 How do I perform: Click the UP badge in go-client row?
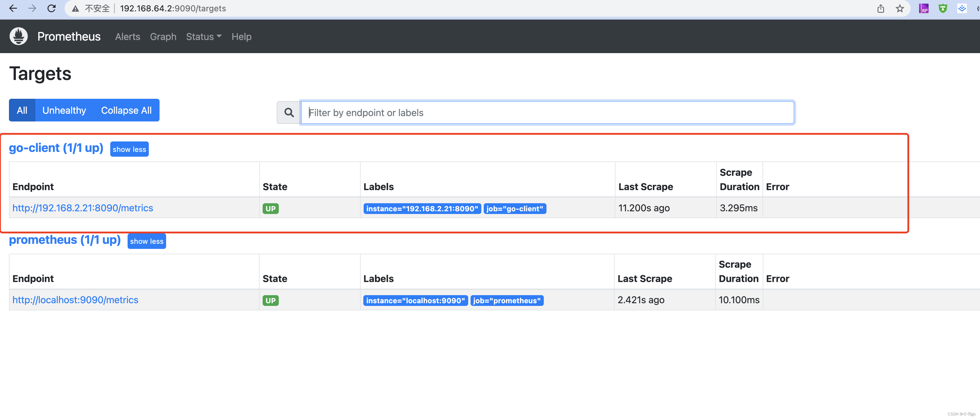pos(270,209)
